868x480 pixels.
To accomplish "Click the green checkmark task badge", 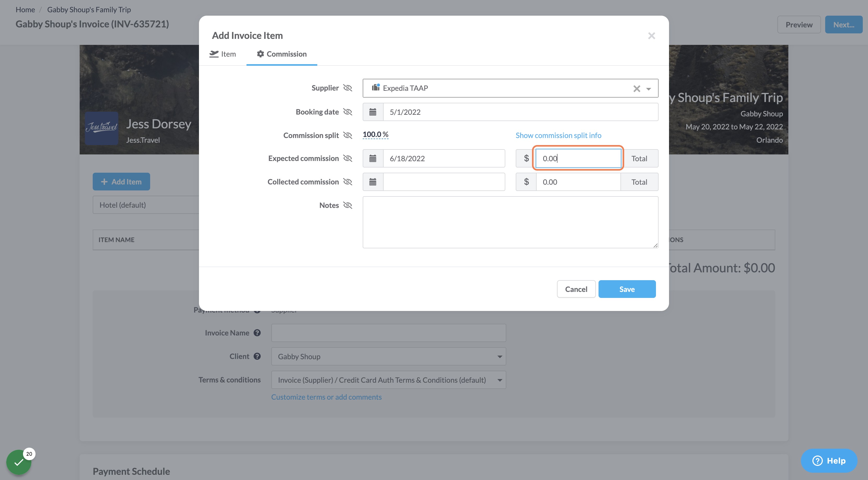I will pos(19,462).
